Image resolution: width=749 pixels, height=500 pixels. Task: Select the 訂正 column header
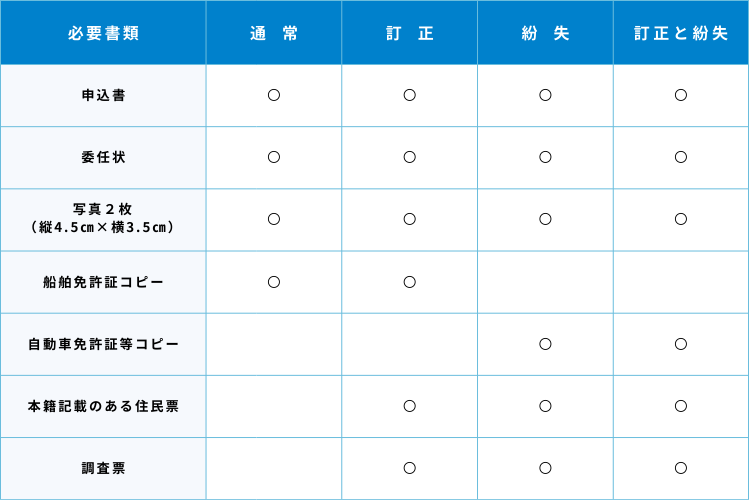[x=410, y=33]
